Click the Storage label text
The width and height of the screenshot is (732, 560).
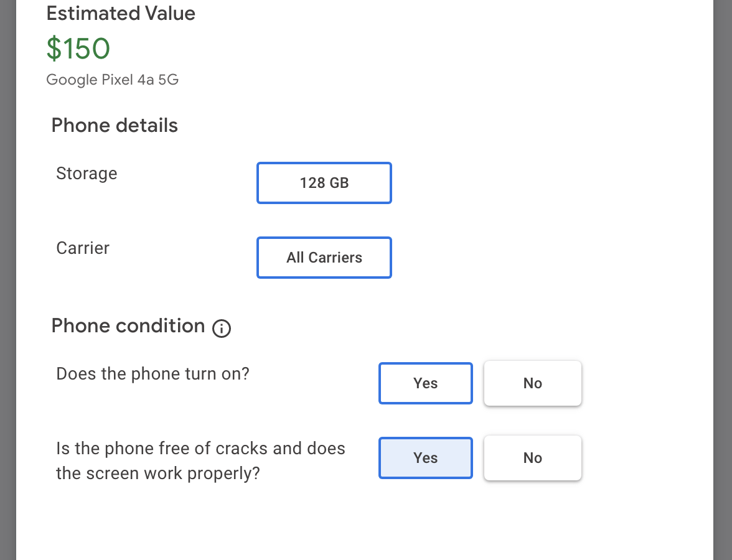pyautogui.click(x=87, y=173)
